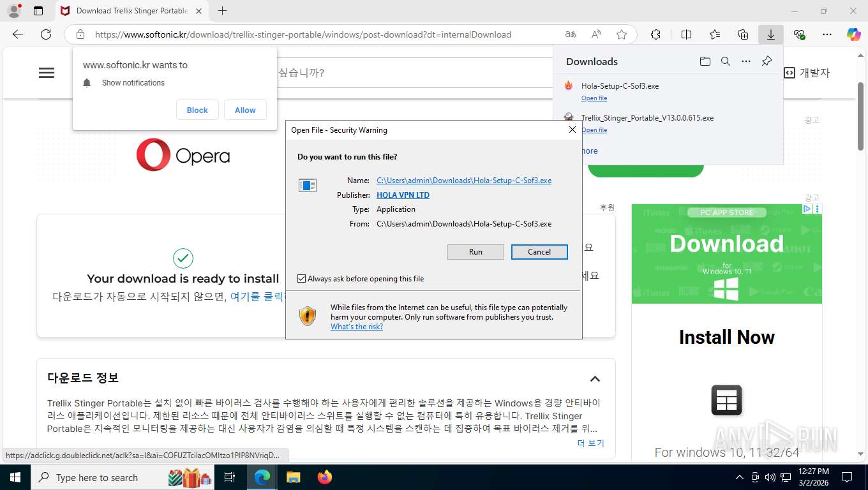The height and width of the screenshot is (490, 868).
Task: Click the file path link in Name field
Action: [464, 181]
